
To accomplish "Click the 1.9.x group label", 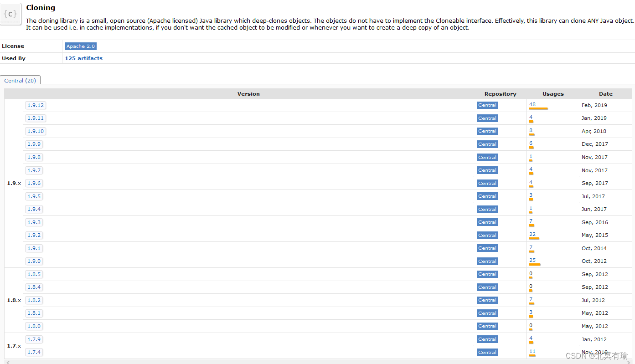I will click(14, 183).
